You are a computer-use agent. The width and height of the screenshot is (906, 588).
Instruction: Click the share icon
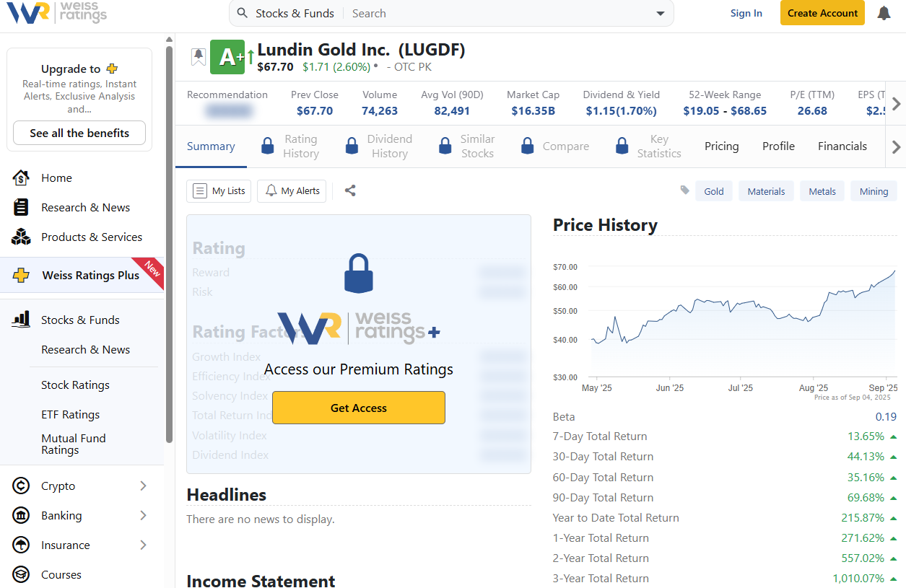pos(350,190)
